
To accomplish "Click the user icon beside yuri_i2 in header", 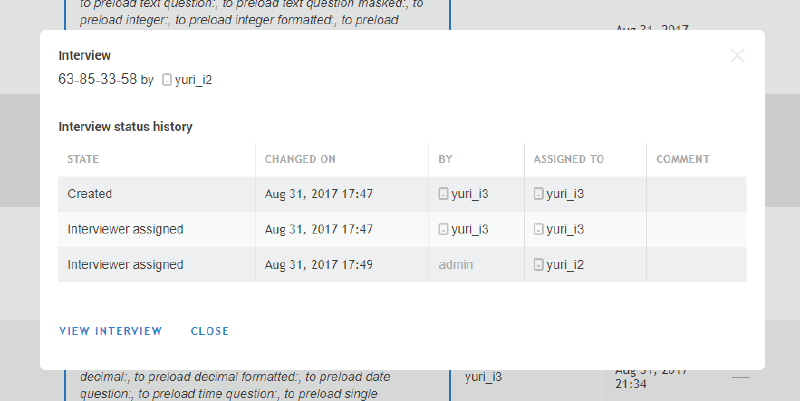I will click(166, 80).
